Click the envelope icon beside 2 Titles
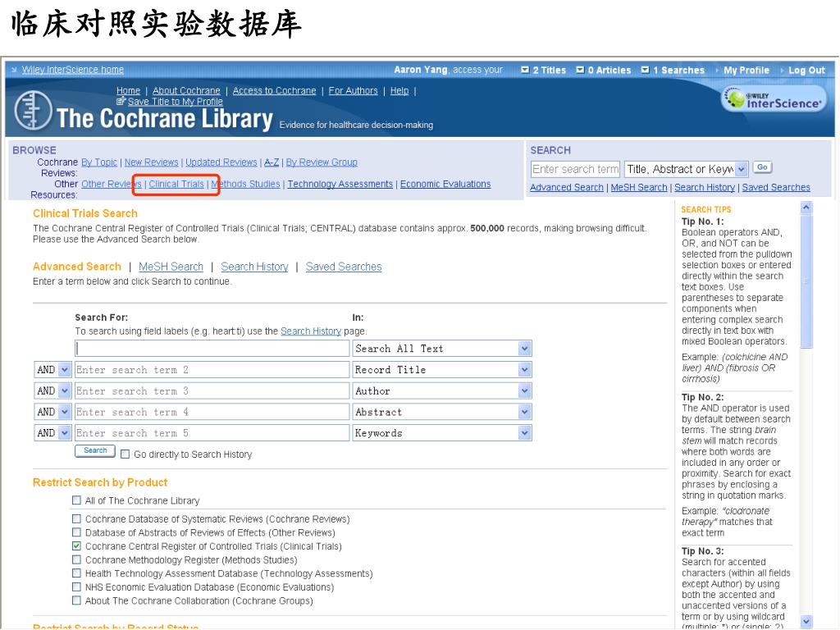 (525, 70)
